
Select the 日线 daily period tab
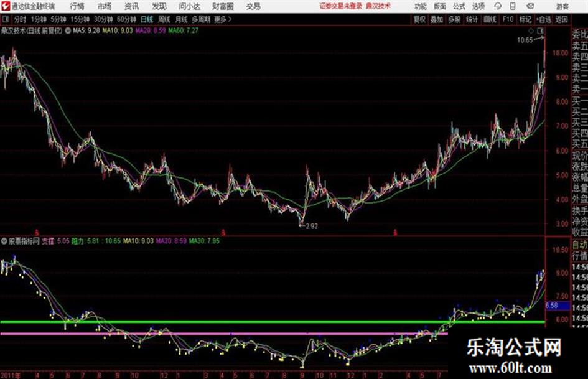147,19
